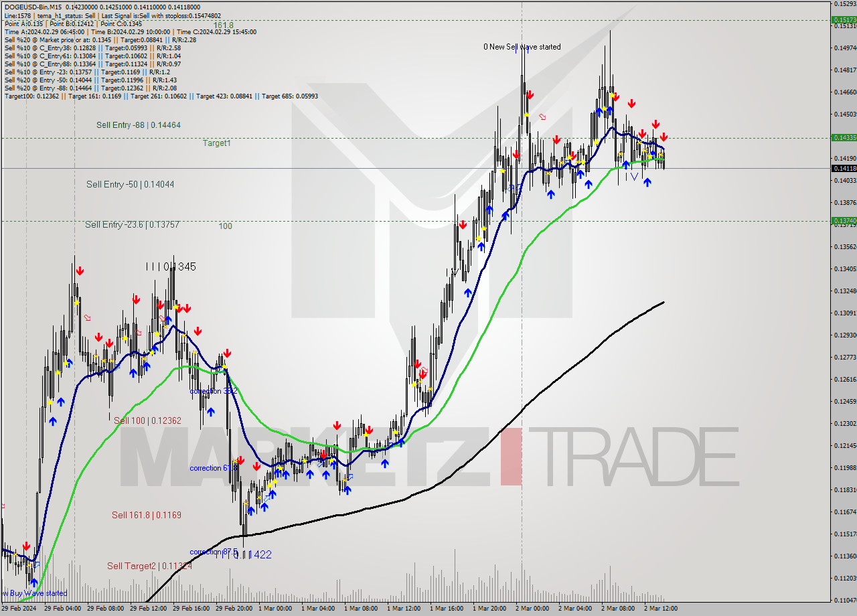Click the 'Sell Target2 | 0.11324' label
857x616 pixels.
(x=149, y=566)
